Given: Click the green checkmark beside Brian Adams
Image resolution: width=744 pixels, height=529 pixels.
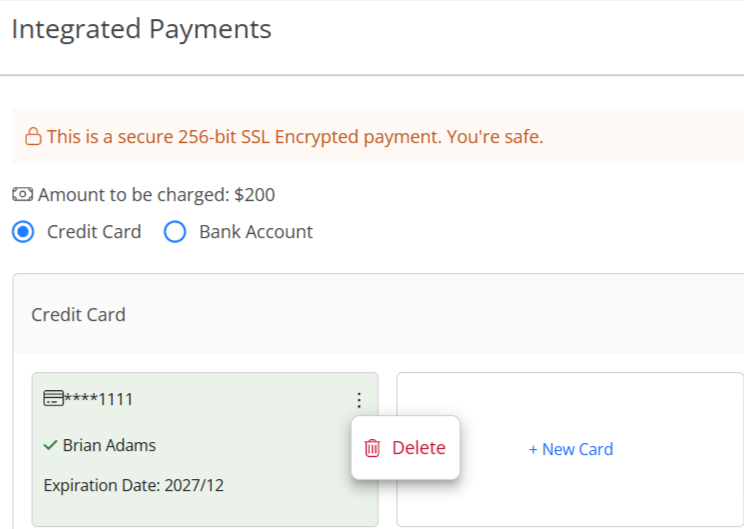Looking at the screenshot, I should [x=50, y=445].
